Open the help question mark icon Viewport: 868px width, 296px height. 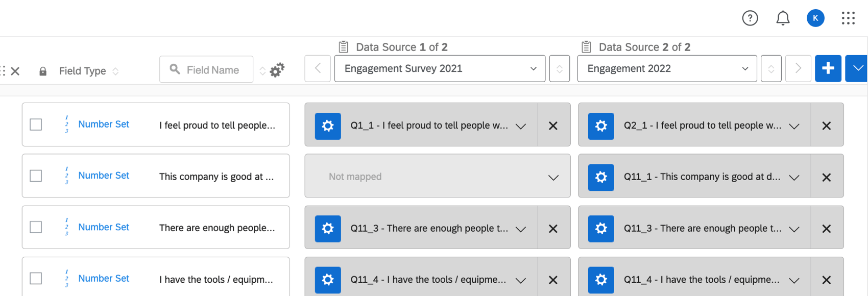(750, 18)
